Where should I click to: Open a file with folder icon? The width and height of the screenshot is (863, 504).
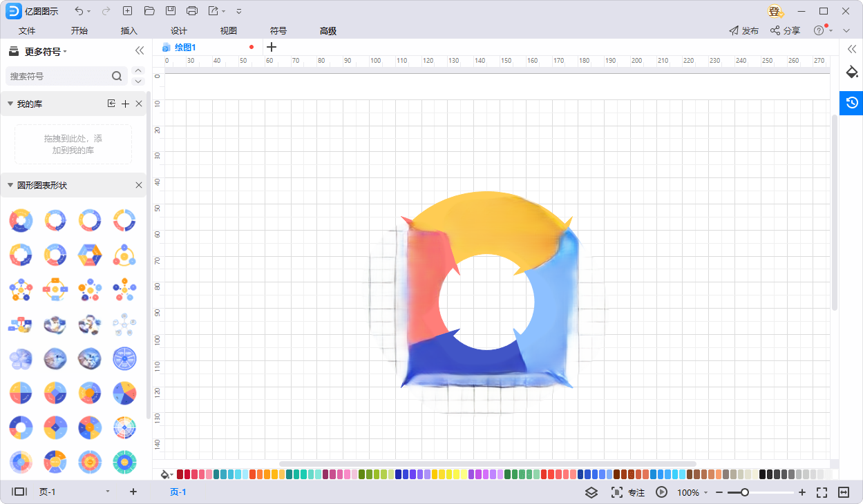pos(149,11)
